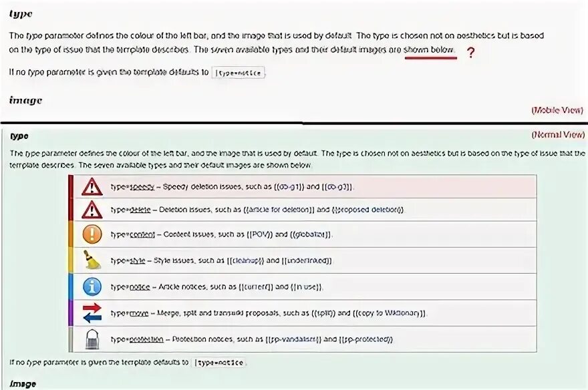Click the deletion issues warning triangle icon
This screenshot has width=588, height=390.
(x=92, y=210)
